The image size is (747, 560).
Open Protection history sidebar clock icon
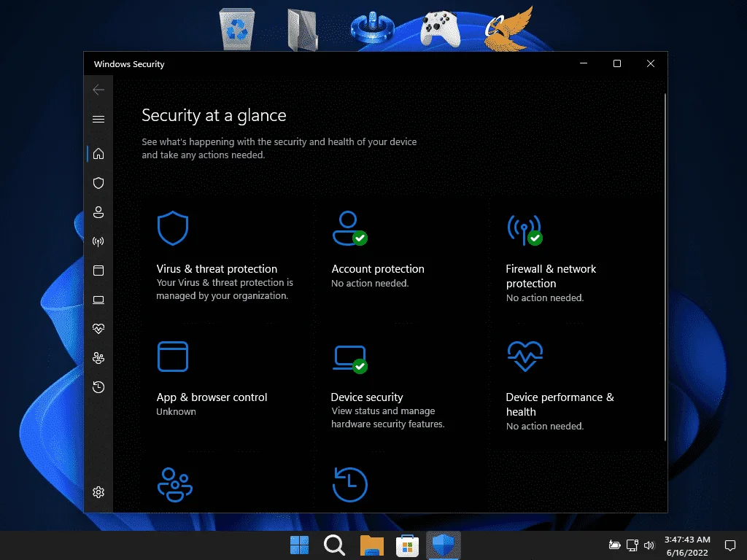pyautogui.click(x=98, y=387)
